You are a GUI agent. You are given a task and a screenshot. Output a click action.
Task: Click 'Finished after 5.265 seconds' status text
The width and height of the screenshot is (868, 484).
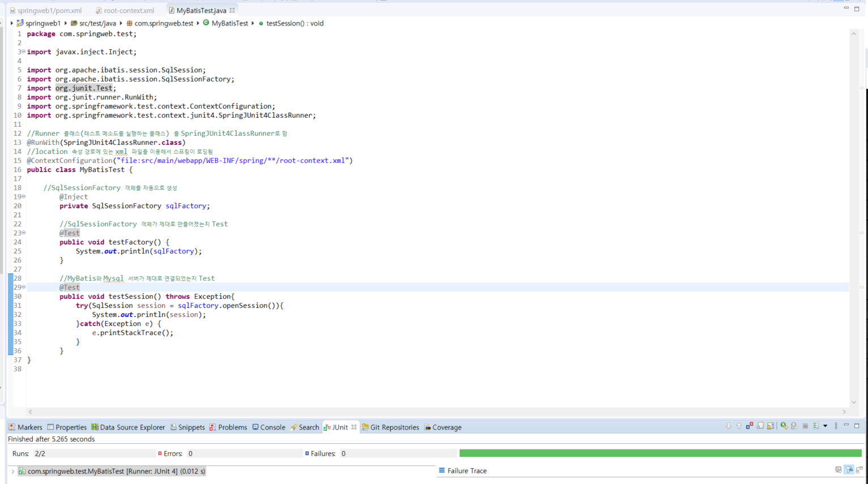tap(51, 439)
